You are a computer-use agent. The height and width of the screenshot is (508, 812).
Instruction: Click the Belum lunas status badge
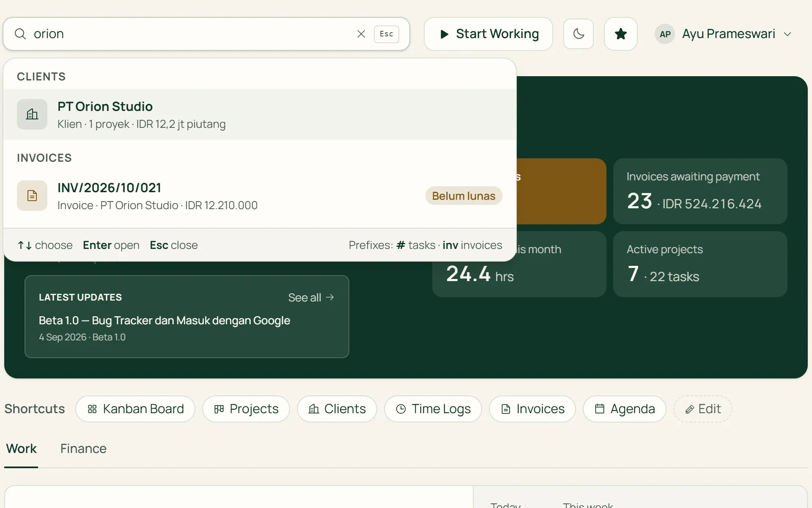464,196
